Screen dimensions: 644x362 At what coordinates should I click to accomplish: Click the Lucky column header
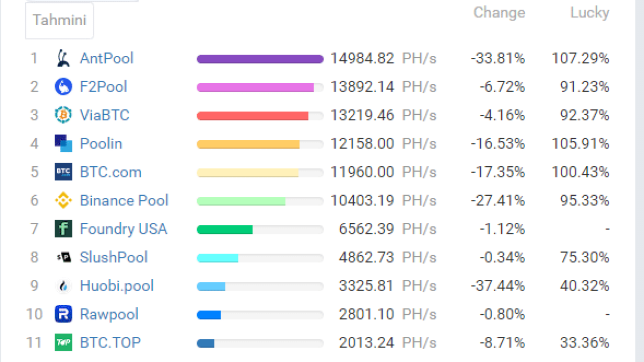click(589, 12)
